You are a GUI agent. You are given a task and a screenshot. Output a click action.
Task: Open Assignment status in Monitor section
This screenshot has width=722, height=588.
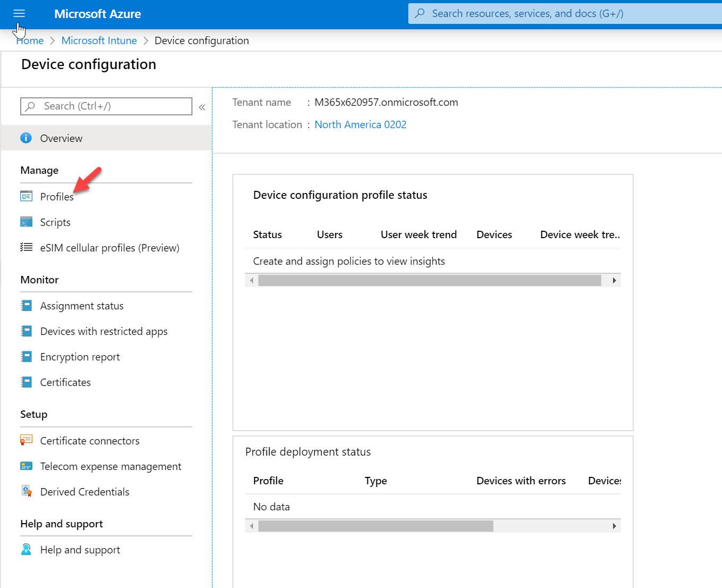tap(82, 306)
